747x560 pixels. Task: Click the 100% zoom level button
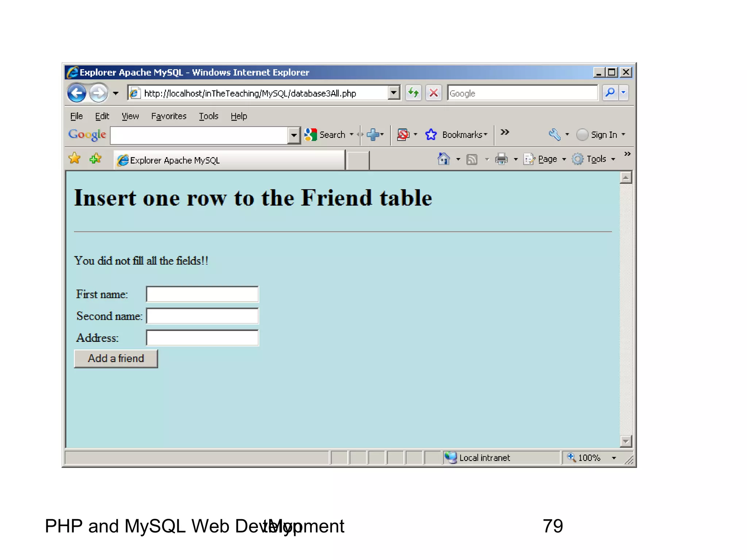pos(584,458)
